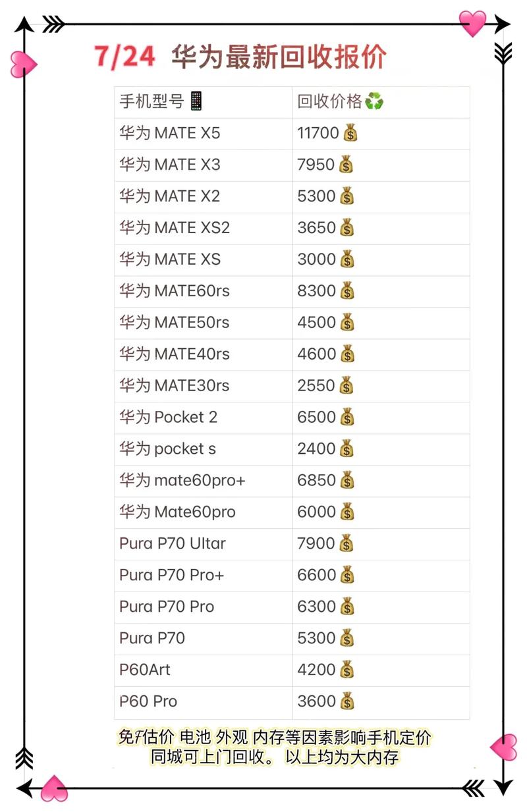Click the phone emoji beside 手机型号
Viewport: 527px width, 812px height.
click(x=196, y=101)
